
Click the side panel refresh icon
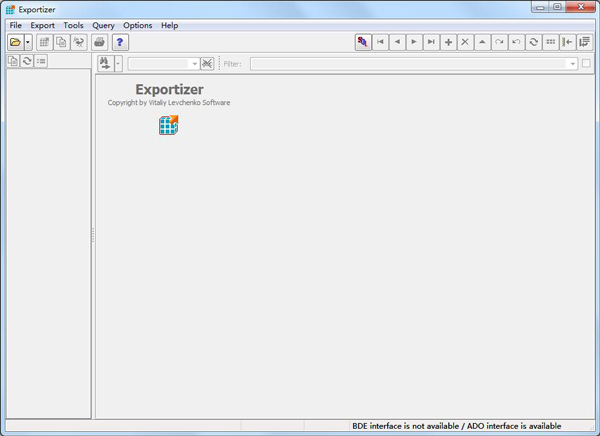27,61
